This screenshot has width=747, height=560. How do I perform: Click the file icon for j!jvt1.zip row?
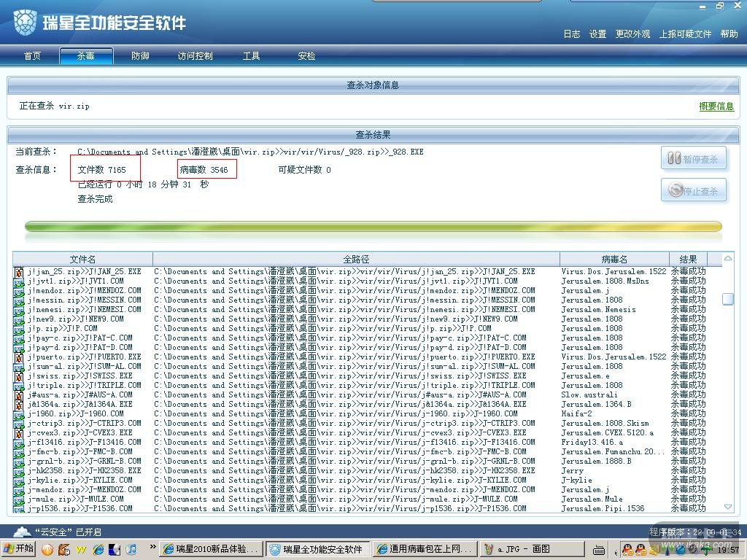(18, 281)
